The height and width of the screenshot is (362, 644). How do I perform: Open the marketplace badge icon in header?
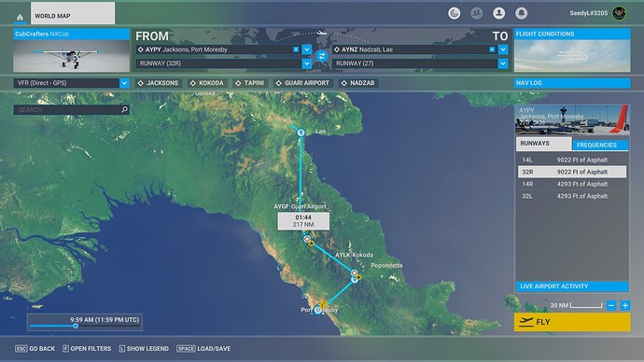tap(454, 13)
